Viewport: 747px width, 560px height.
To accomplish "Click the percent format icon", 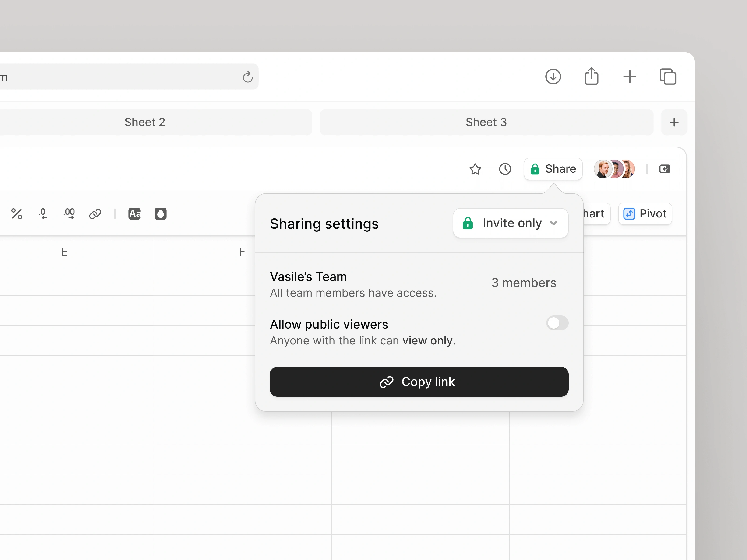I will coord(17,214).
